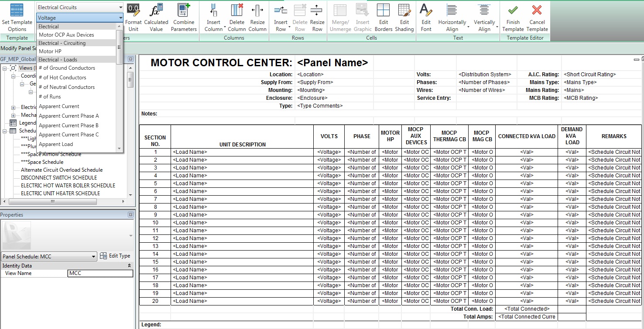The height and width of the screenshot is (329, 644).
Task: Click Cancel Template red X
Action: (537, 11)
